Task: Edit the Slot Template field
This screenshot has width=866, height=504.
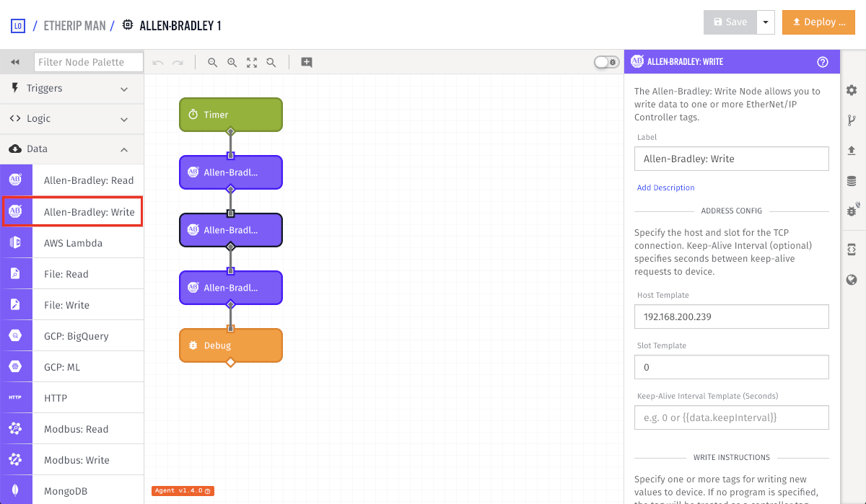Action: click(x=732, y=367)
